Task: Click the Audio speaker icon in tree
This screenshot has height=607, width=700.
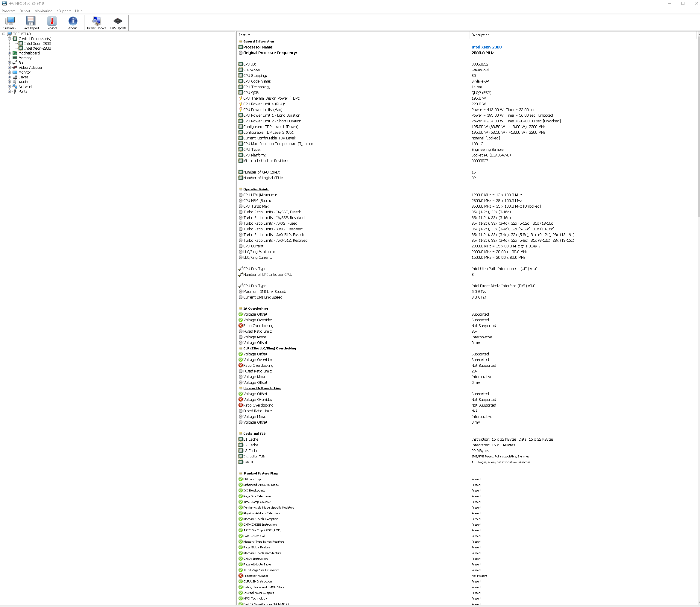Action: click(x=15, y=82)
